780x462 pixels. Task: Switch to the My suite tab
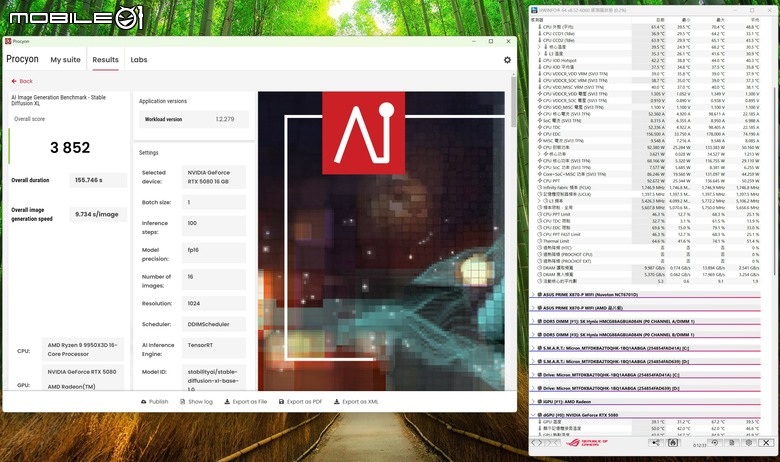click(x=65, y=60)
